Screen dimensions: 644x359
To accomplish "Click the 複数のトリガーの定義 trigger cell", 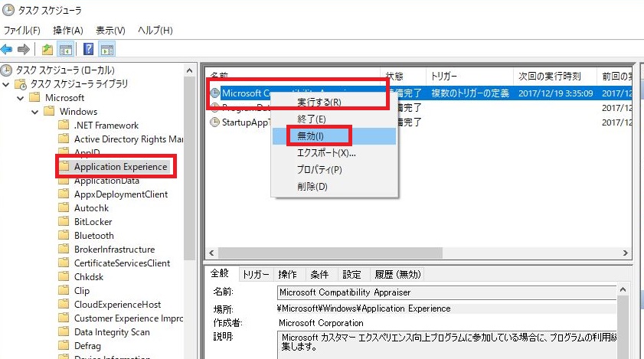I will click(470, 93).
